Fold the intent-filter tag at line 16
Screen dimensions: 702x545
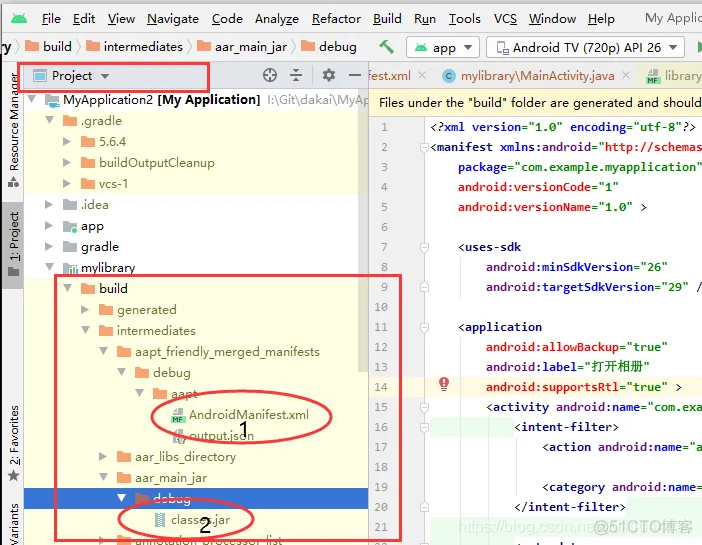(424, 427)
